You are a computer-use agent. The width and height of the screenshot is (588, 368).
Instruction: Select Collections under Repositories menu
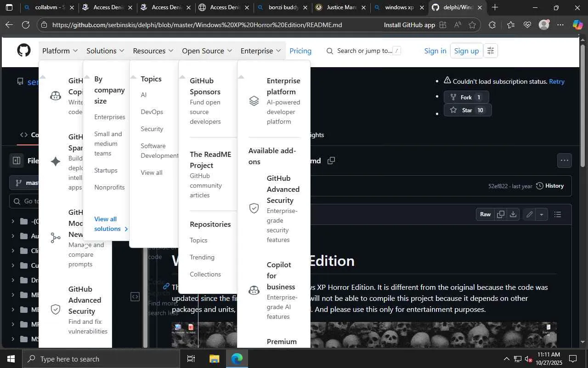205,274
